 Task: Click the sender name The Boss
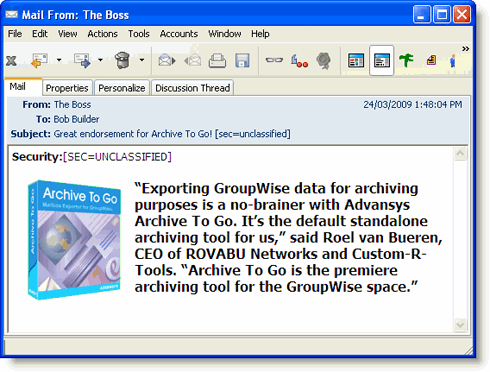[x=72, y=105]
